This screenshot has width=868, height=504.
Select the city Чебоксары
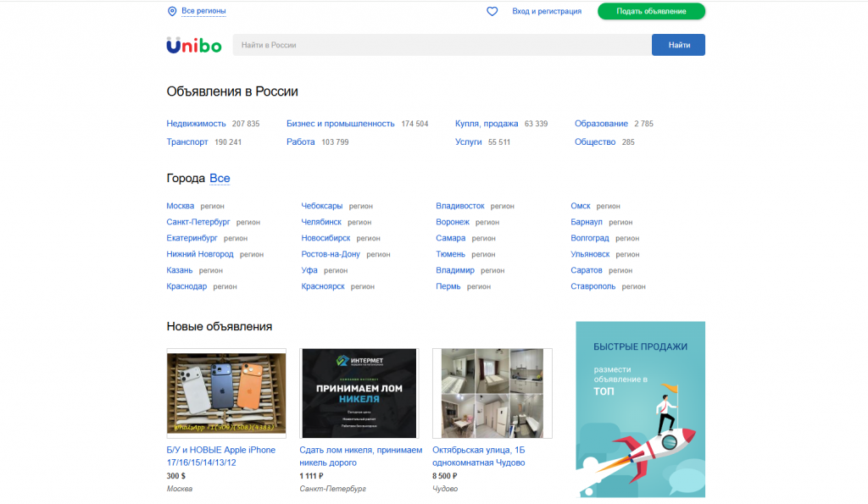click(321, 206)
